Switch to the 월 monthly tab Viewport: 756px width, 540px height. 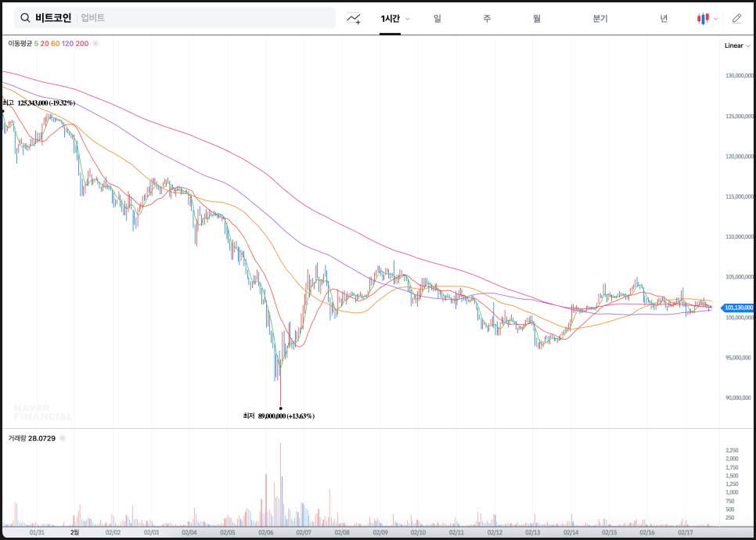coord(537,18)
